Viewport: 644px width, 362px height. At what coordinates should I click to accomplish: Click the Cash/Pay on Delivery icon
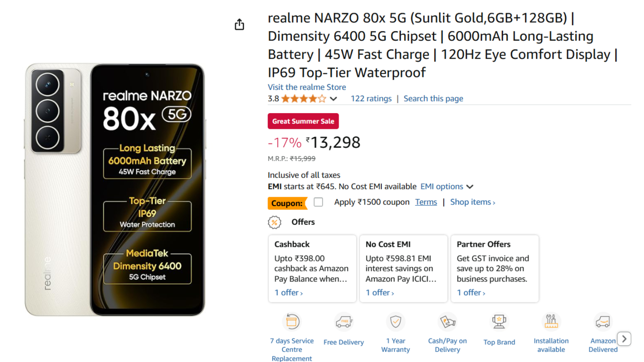(x=447, y=321)
